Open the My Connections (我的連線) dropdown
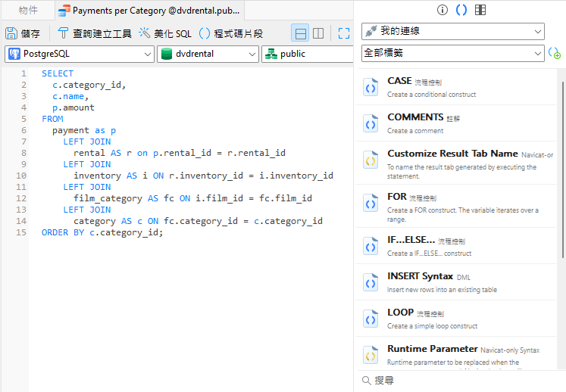566x392 pixels. (452, 31)
